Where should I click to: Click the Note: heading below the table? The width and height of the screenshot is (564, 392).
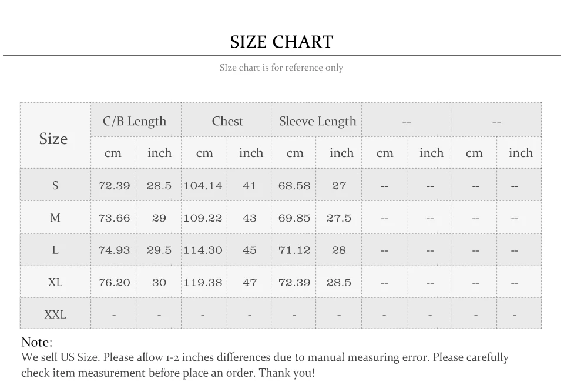37,342
